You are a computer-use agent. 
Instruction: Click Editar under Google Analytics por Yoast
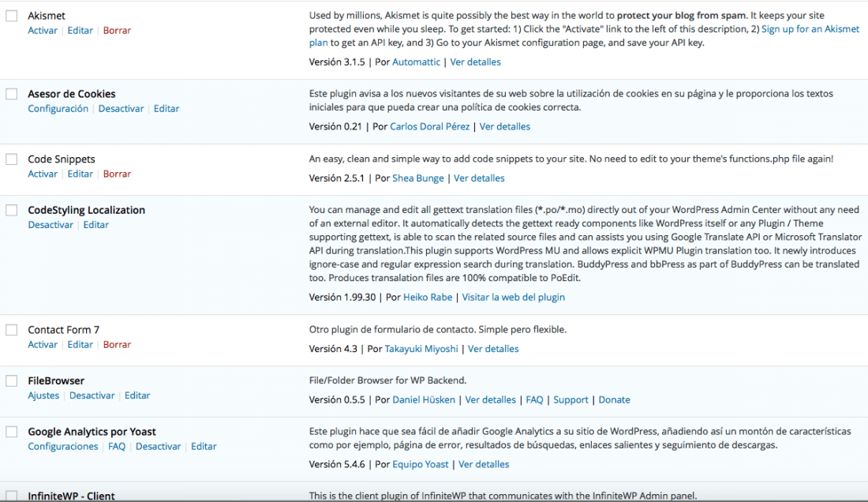tap(204, 446)
